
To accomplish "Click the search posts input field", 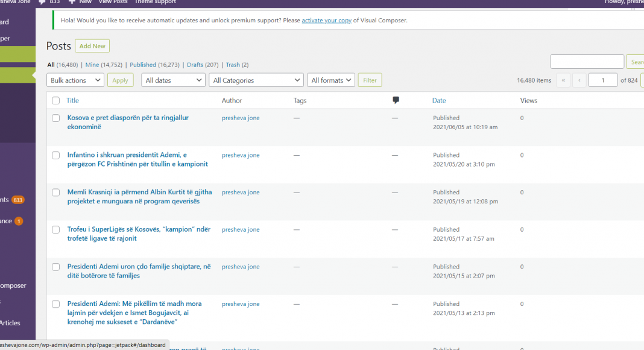I will click(587, 62).
